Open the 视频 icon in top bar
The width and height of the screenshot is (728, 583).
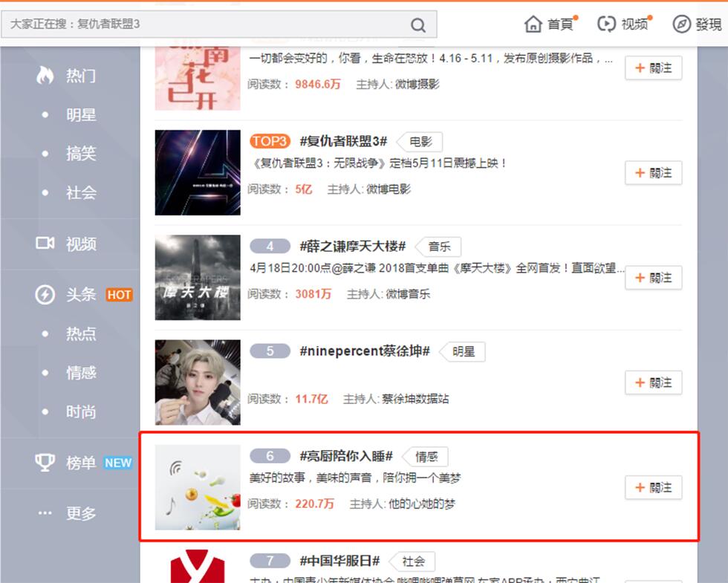coord(606,24)
